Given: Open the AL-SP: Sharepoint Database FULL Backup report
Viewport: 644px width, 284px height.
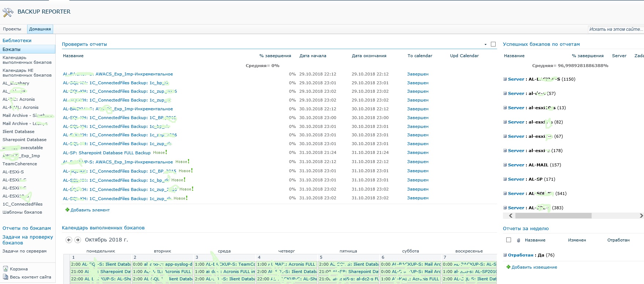Looking at the screenshot, I should [107, 153].
